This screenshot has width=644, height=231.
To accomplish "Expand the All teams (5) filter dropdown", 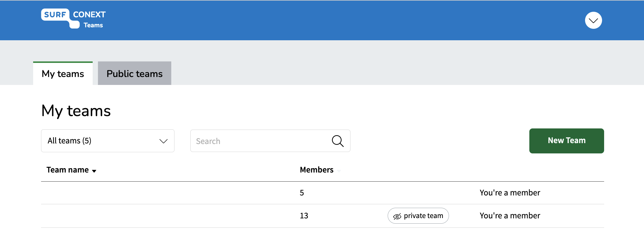I will tap(108, 141).
